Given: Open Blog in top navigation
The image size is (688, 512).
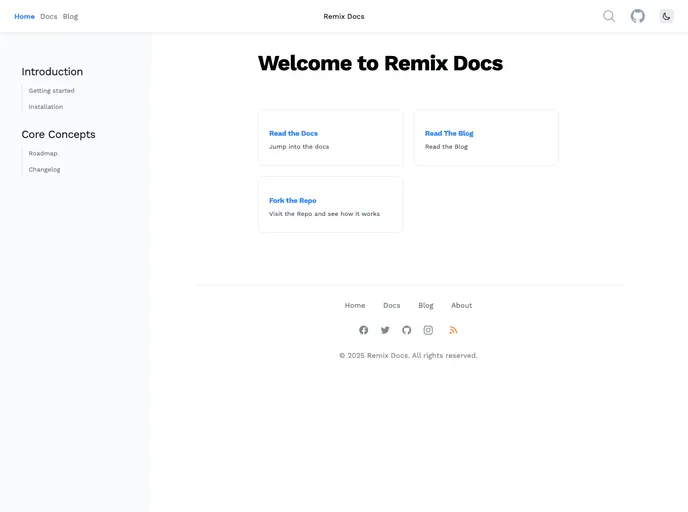Looking at the screenshot, I should [x=70, y=16].
